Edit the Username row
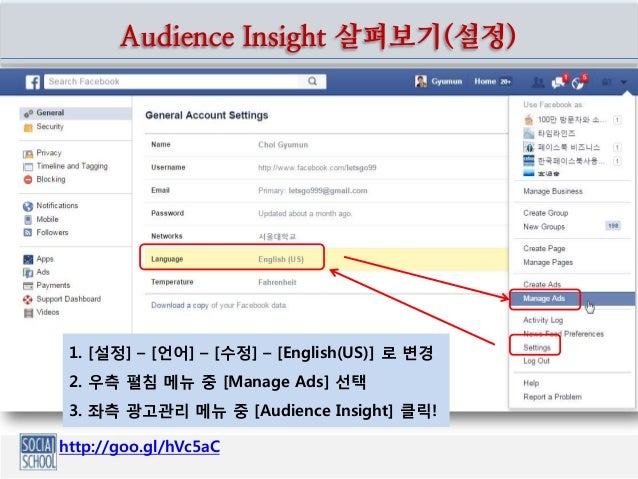Image resolution: width=638 pixels, height=479 pixels. pos(326,168)
